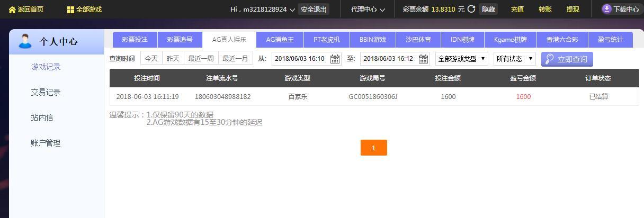Switch to the BBIN游戏 tab
The width and height of the screenshot is (644, 218).
point(373,40)
